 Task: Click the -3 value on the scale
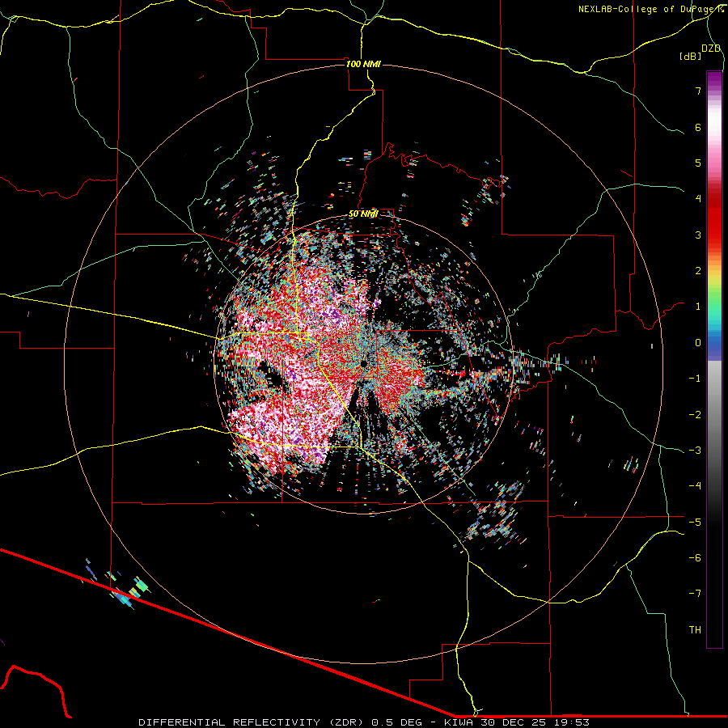pyautogui.click(x=695, y=451)
